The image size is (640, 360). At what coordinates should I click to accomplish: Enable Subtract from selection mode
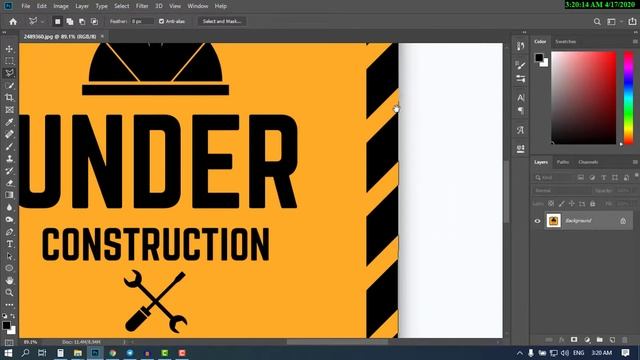point(82,21)
